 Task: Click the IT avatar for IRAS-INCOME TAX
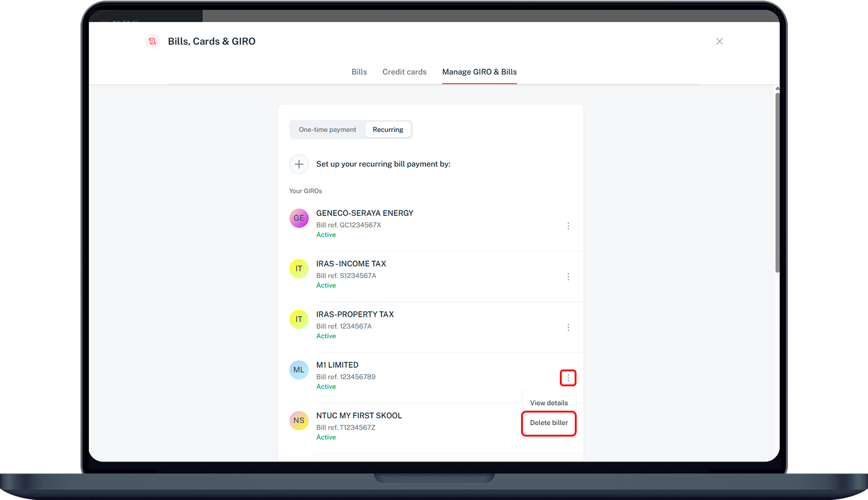pyautogui.click(x=299, y=269)
